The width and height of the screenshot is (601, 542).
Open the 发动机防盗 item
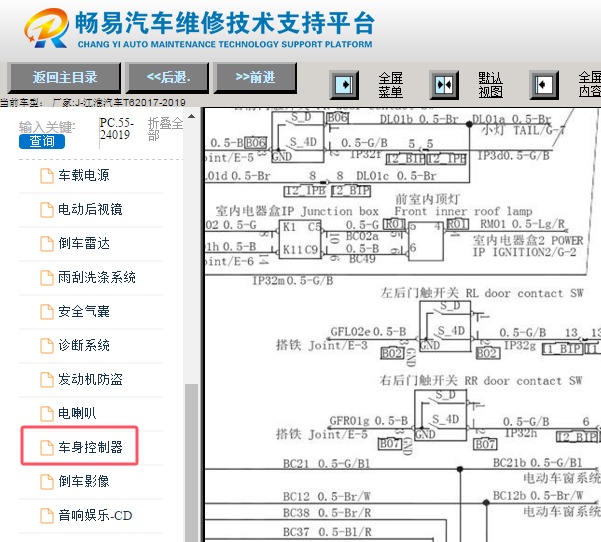click(x=90, y=379)
